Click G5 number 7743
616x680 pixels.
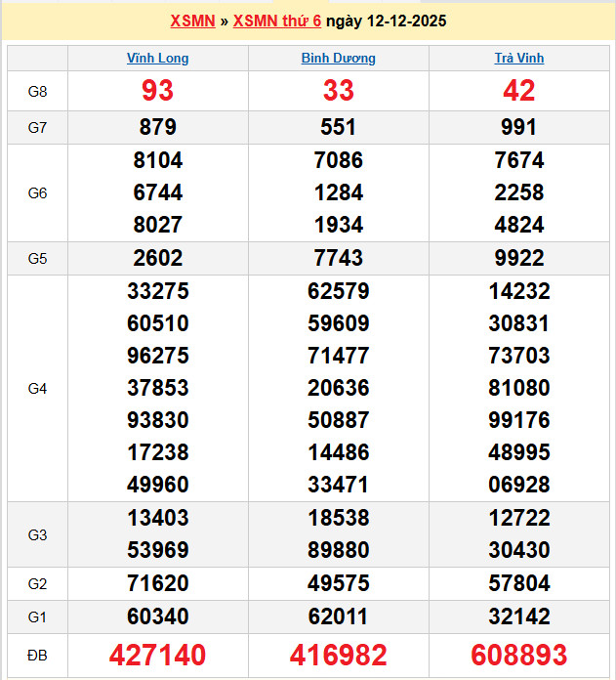pos(338,258)
